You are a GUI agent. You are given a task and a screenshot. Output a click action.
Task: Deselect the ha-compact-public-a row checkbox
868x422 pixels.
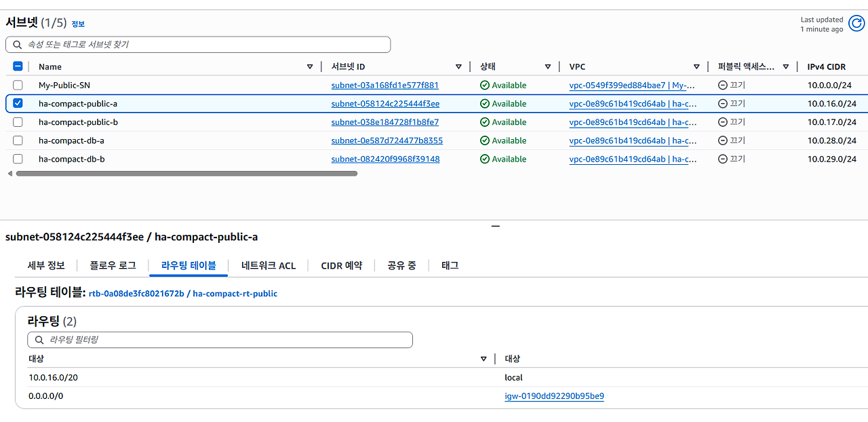coord(18,103)
